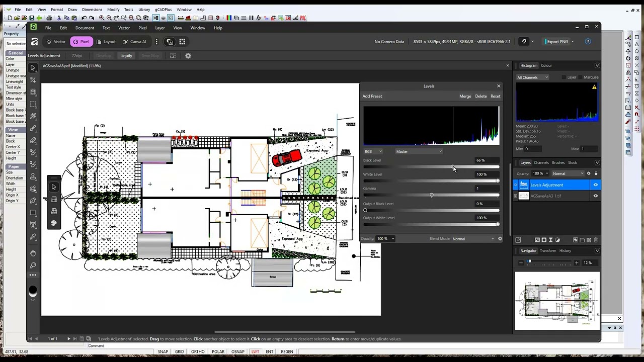Click the grid icon next to Canva AI
This screenshot has height=362, width=644.
coord(182,42)
